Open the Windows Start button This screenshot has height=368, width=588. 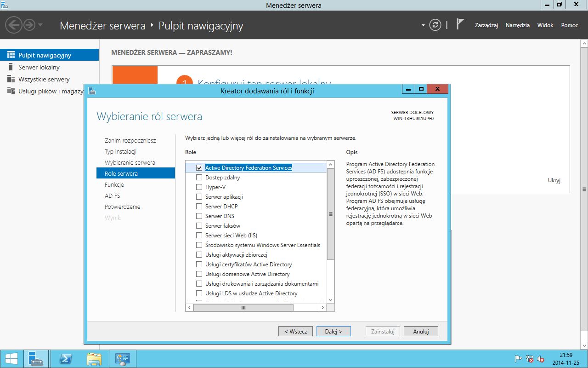click(x=11, y=359)
